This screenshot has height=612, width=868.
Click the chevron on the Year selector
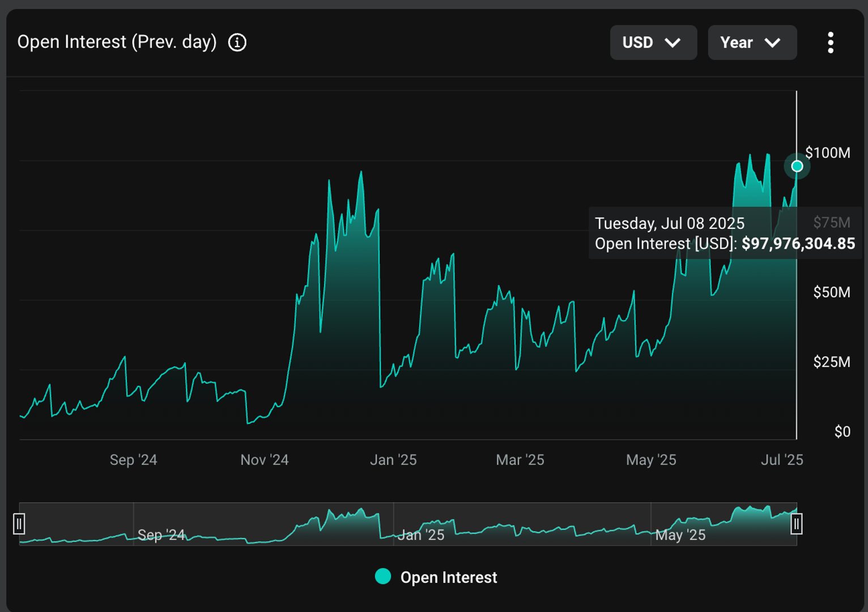[773, 42]
